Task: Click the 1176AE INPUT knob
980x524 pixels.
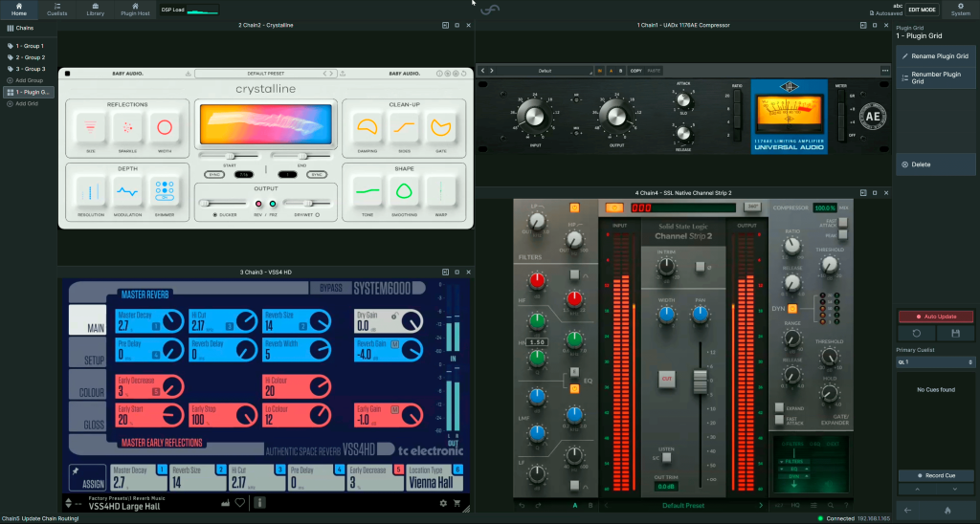Action: pos(534,117)
